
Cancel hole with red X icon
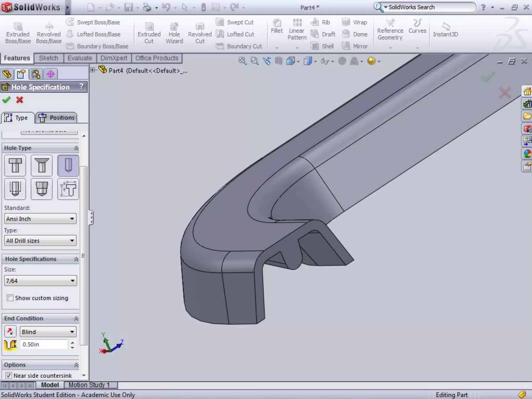(19, 100)
